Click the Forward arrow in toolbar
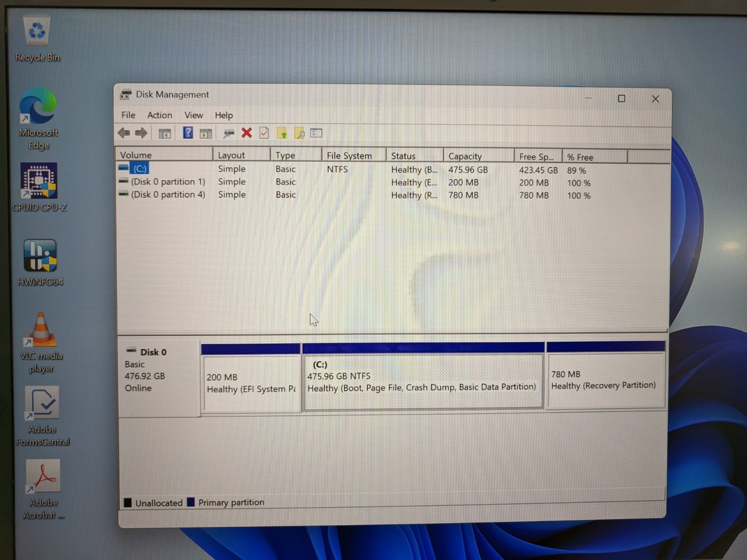Viewport: 747px width, 560px height. [x=141, y=133]
